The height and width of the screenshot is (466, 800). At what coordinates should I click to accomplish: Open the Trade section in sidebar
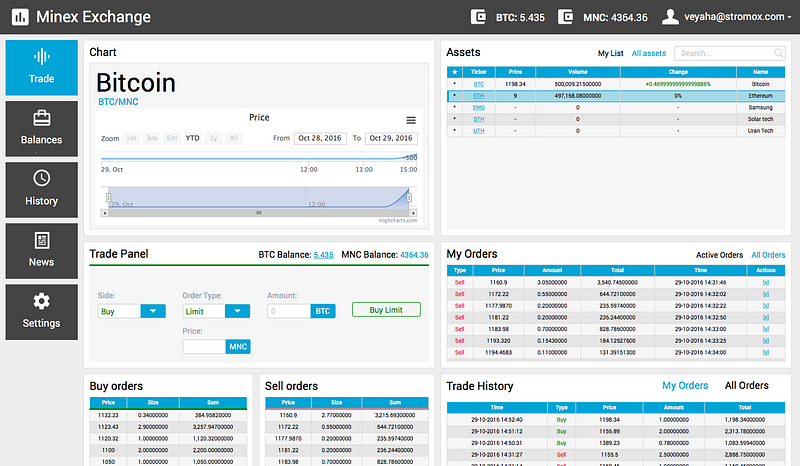[41, 68]
